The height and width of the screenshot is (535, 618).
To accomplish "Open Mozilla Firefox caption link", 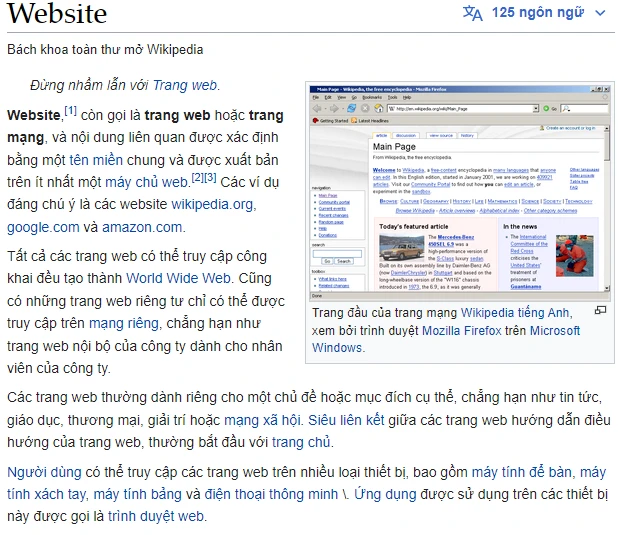I will [462, 330].
